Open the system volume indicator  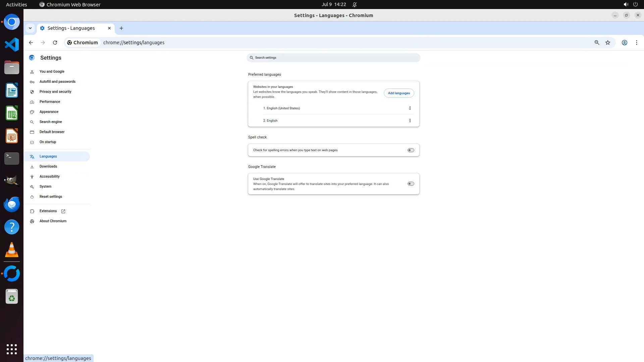pos(626,4)
